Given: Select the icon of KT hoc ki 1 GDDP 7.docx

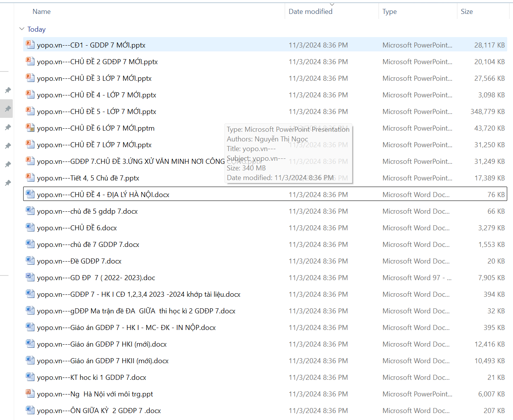Looking at the screenshot, I should 30,377.
